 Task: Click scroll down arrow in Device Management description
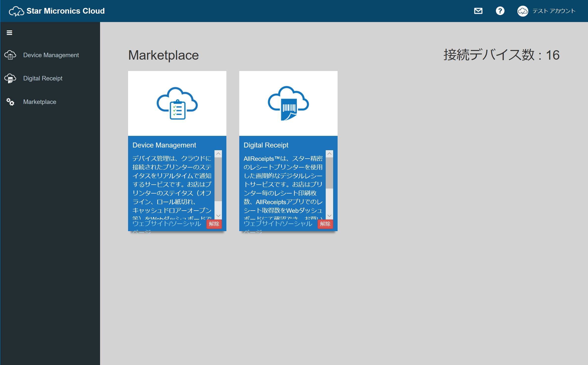click(218, 216)
